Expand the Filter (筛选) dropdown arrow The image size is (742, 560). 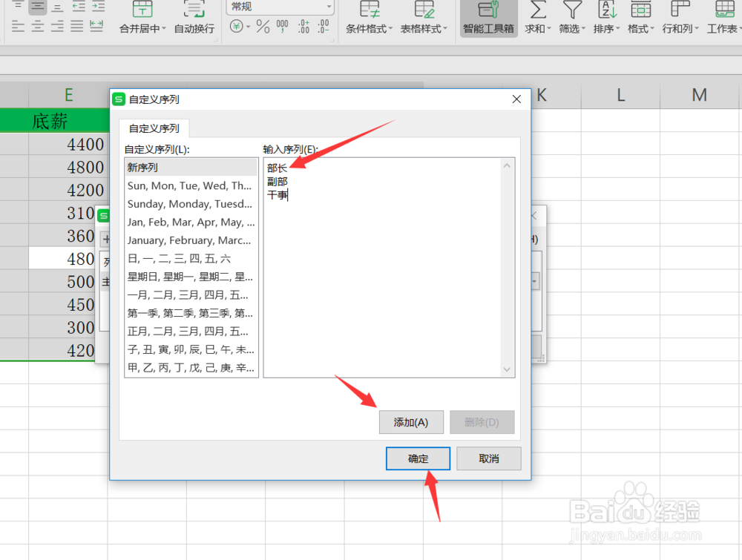[x=583, y=28]
